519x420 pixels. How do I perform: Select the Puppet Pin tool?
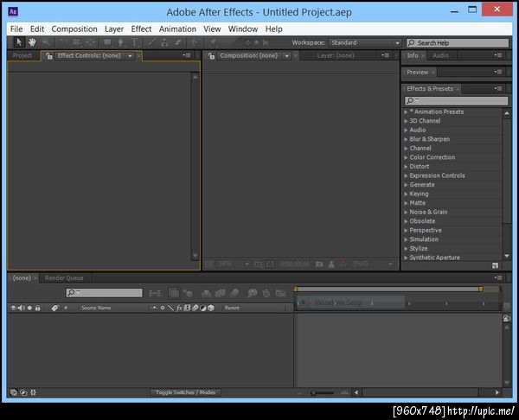tap(213, 42)
